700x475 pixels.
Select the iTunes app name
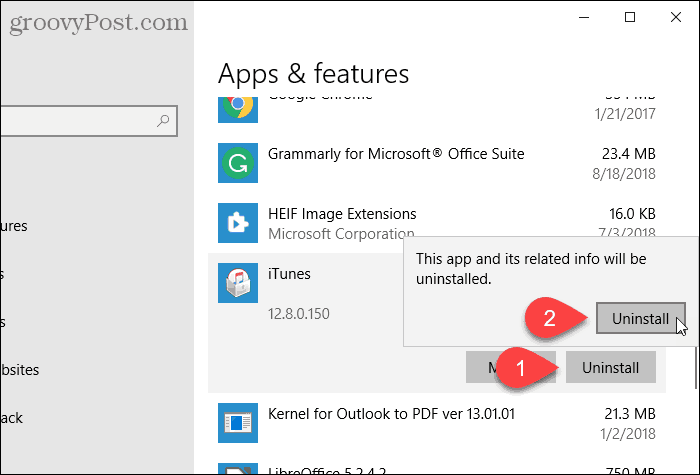tap(289, 274)
